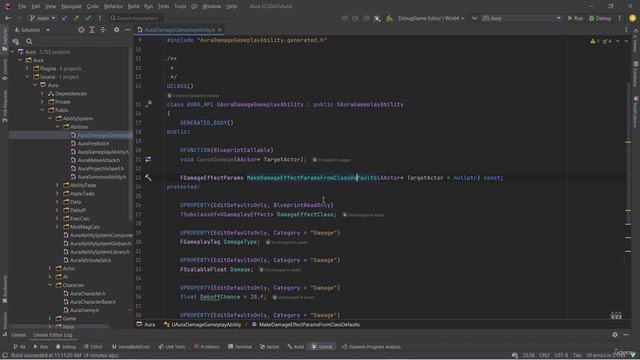
Task: Click the Search everywhere field
Action: tap(136, 18)
